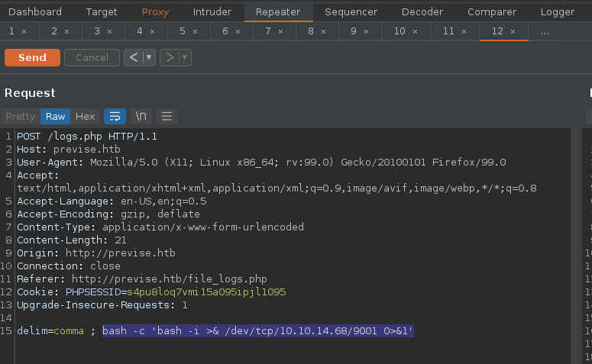
Task: Click the Cancel button
Action: [92, 58]
